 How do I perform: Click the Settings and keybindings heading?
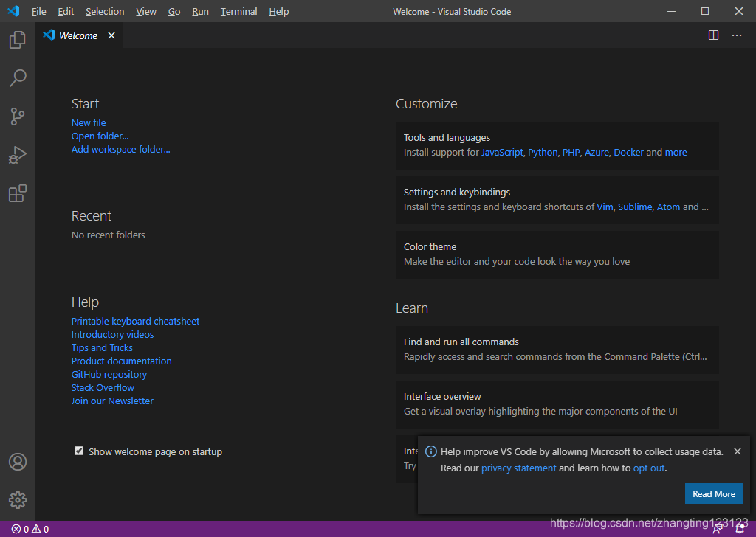click(x=456, y=192)
